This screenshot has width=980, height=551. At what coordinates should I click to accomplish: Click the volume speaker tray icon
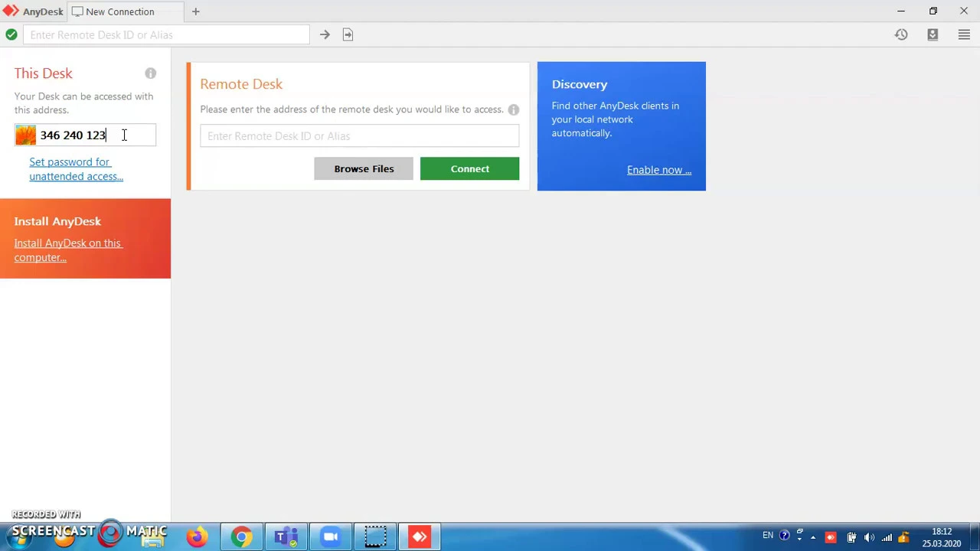coord(869,537)
